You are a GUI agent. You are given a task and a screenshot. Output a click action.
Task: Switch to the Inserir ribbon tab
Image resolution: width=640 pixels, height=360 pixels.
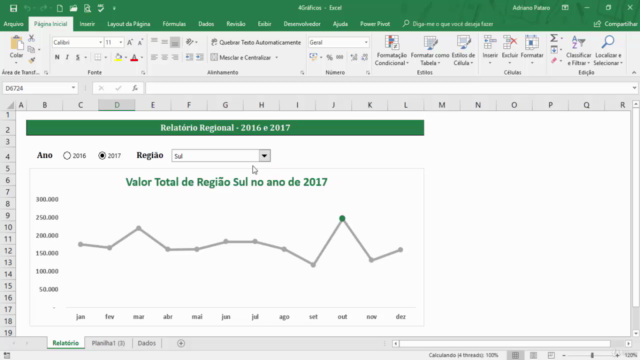point(87,24)
